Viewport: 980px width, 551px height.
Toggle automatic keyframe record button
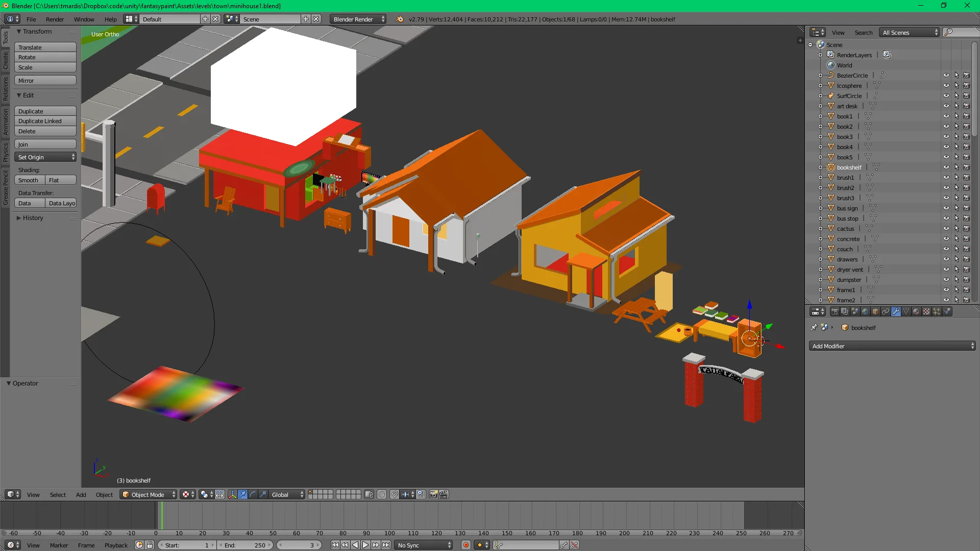pos(465,545)
